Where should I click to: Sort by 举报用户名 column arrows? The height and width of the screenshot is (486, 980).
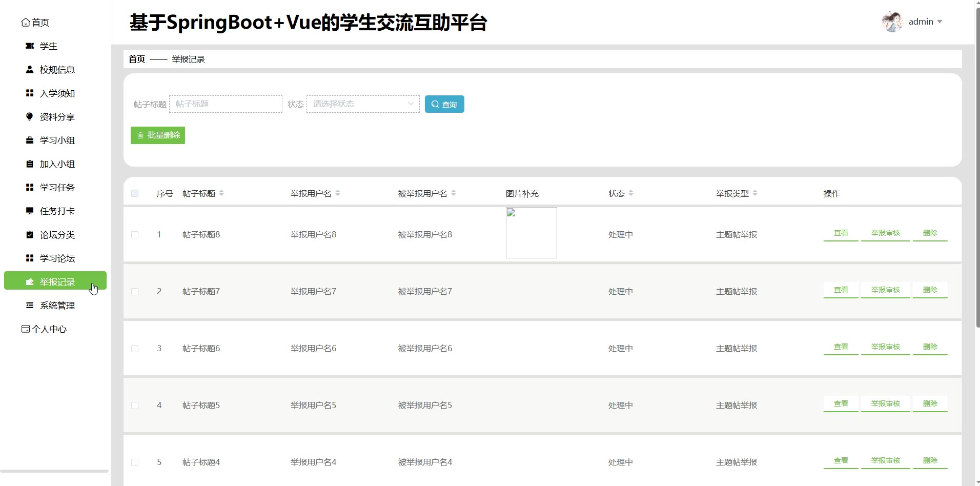pos(338,193)
